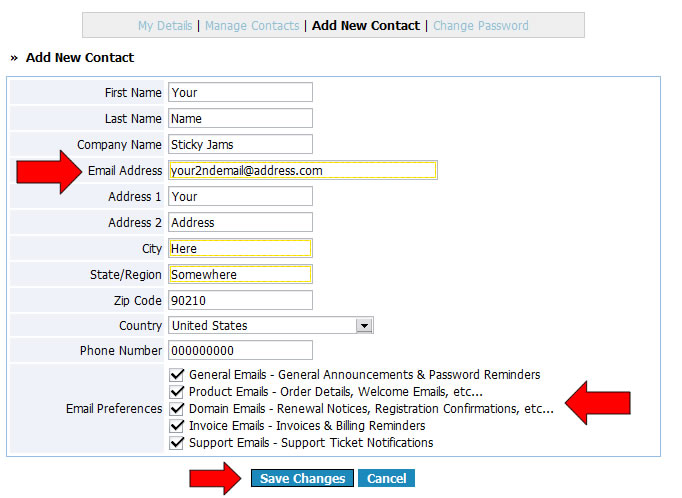
Task: Untick the Invoice Emails checkbox
Action: click(x=177, y=426)
